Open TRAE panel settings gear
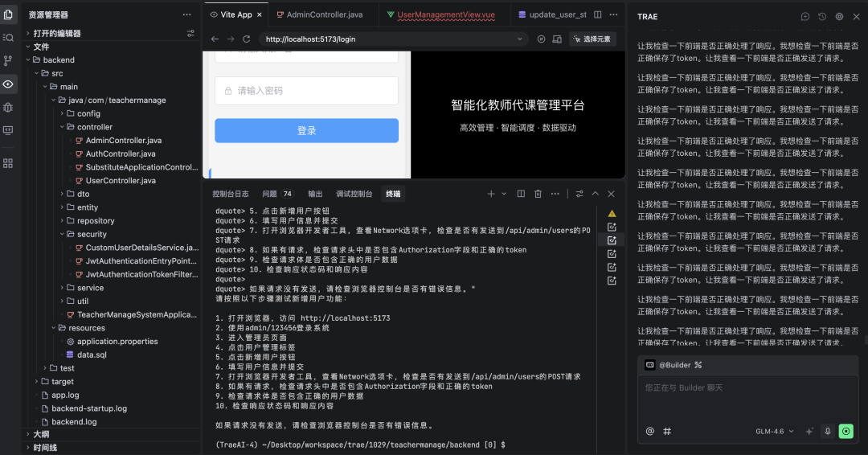Screen dimensions: 868x455 839,17
